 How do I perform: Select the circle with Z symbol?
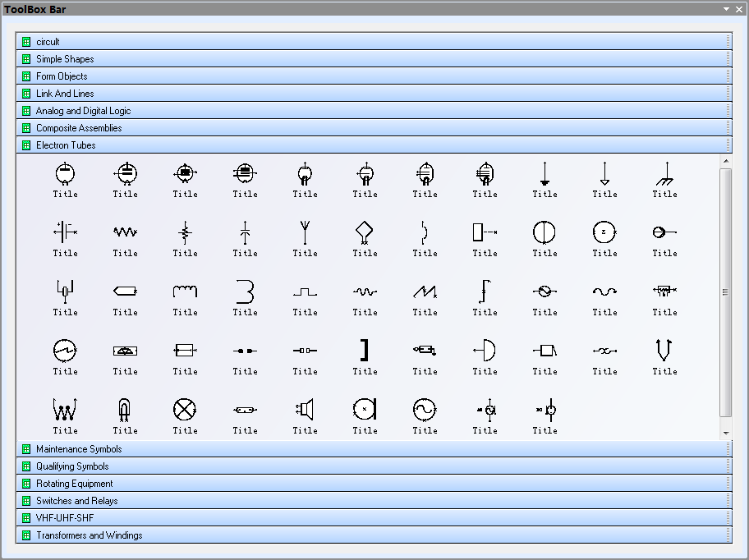tap(604, 232)
